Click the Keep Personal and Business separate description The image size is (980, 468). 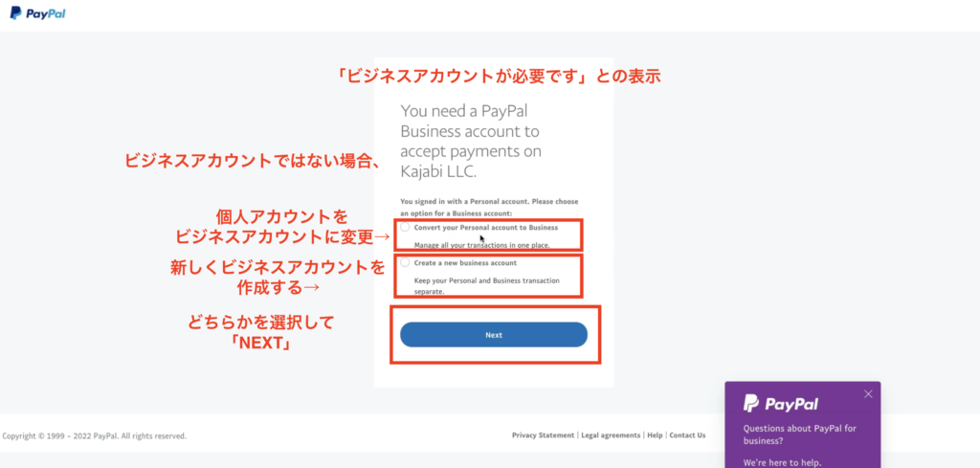[x=487, y=286]
